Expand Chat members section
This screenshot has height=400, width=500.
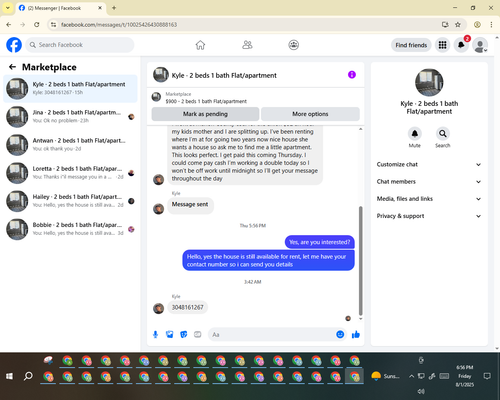click(x=429, y=182)
